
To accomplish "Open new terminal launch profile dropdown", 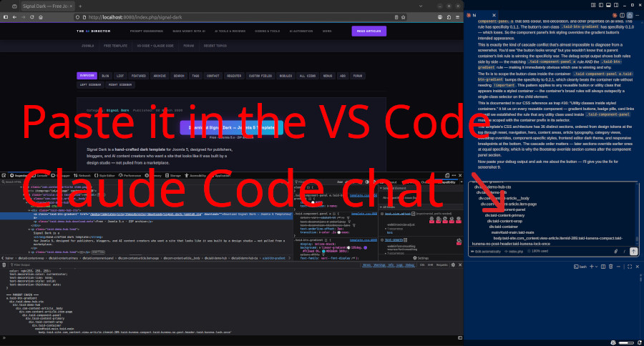I will 596,267.
